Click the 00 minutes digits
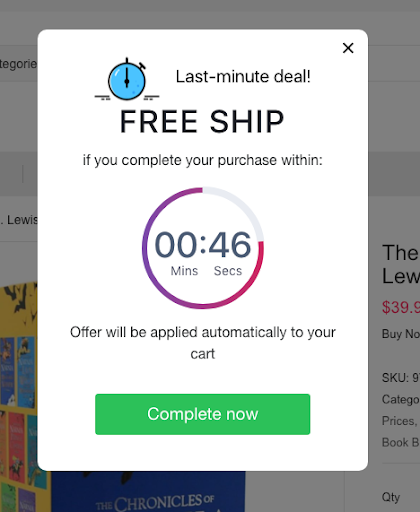Viewport: 420px width, 512px height. [176, 245]
